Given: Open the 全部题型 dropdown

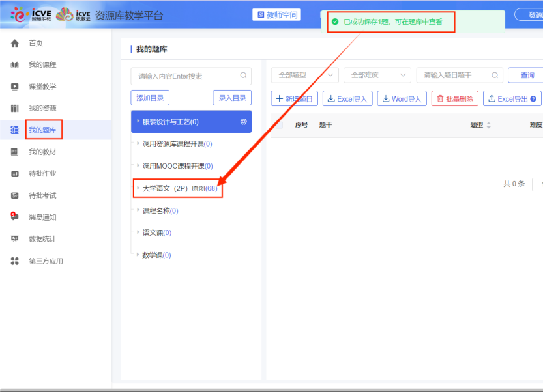Looking at the screenshot, I should 304,76.
